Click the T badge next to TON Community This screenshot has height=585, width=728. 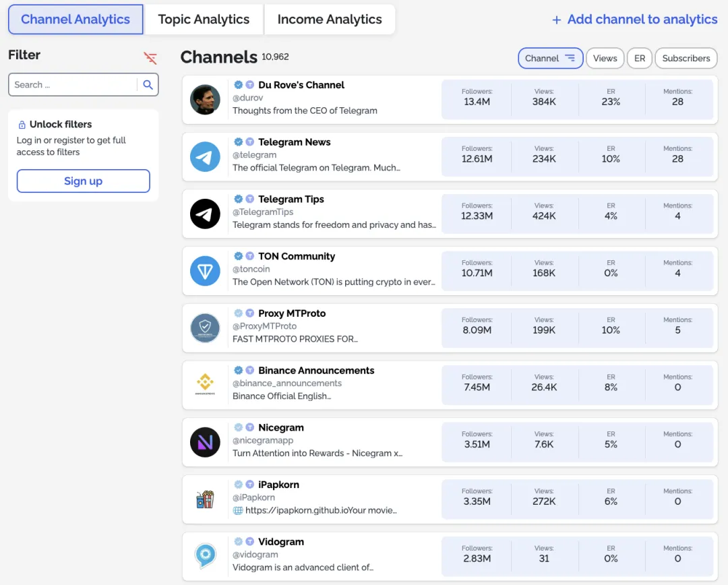250,256
